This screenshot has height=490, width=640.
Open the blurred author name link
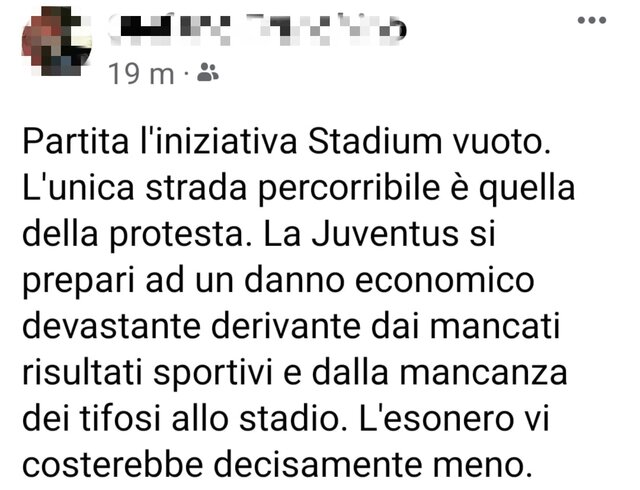[257, 29]
